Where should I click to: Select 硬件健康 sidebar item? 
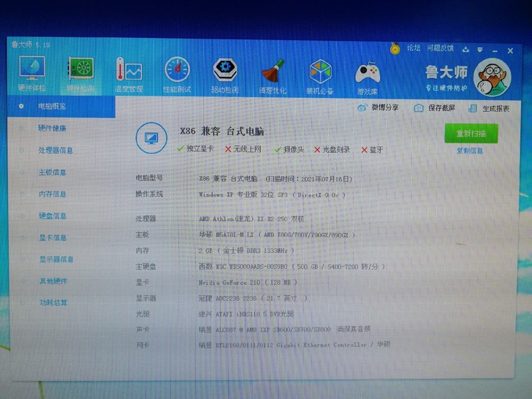click(52, 129)
